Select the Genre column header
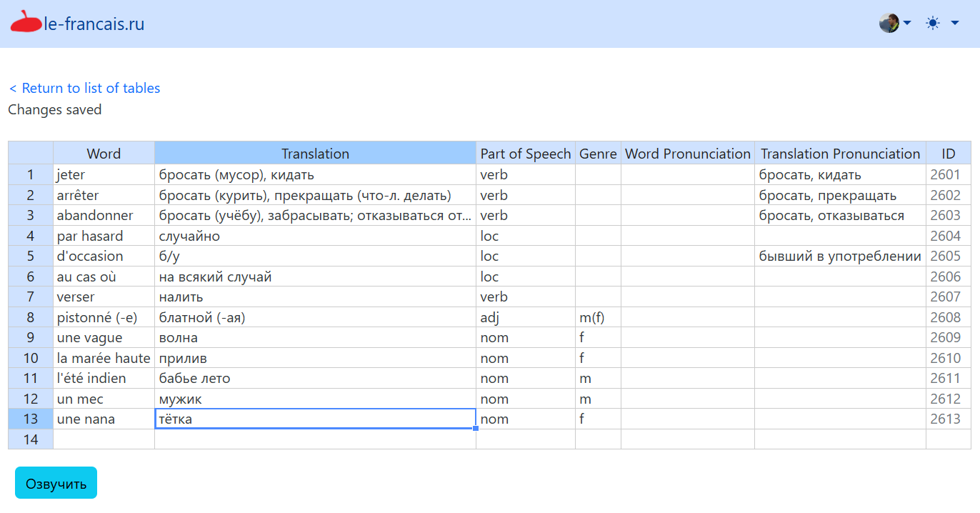 pyautogui.click(x=598, y=154)
